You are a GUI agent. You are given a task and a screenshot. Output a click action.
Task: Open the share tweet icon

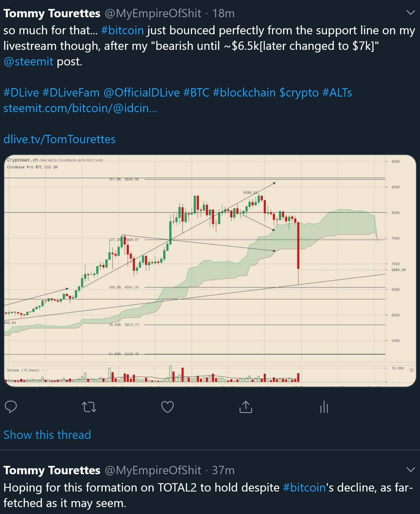click(x=246, y=407)
